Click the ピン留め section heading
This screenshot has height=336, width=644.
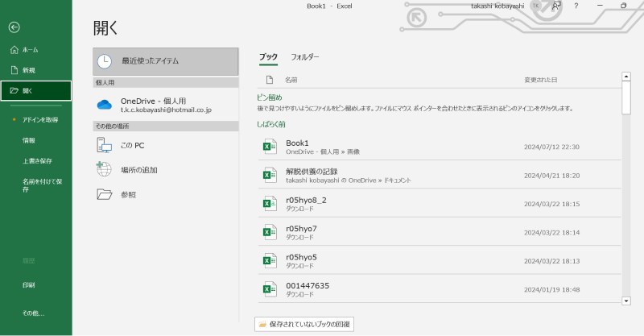[270, 97]
